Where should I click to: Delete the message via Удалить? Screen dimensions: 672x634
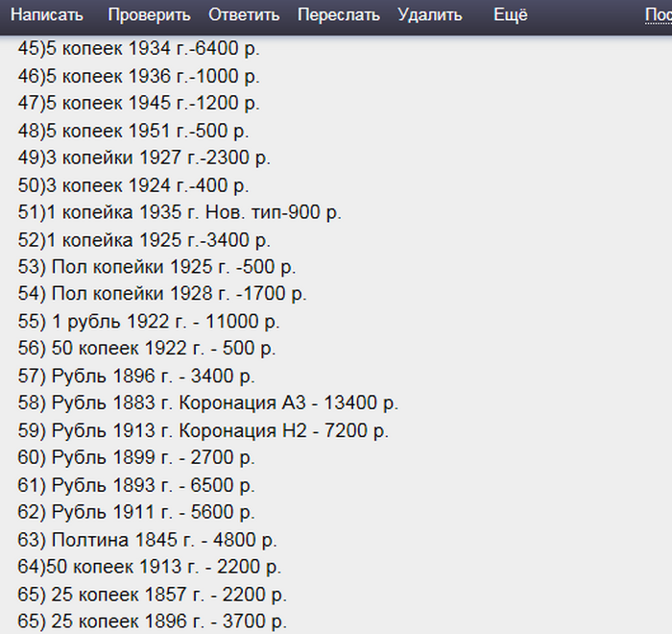(x=429, y=15)
